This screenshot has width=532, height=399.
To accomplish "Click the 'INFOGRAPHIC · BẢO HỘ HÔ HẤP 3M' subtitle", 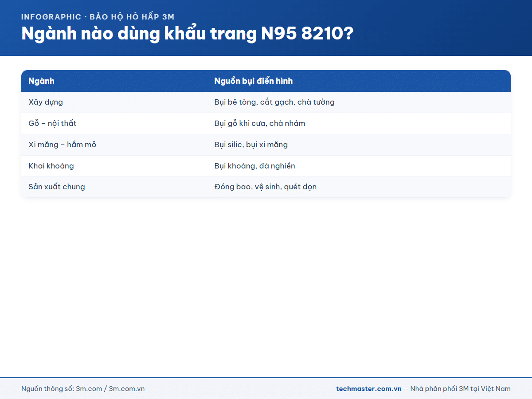I will [98, 17].
